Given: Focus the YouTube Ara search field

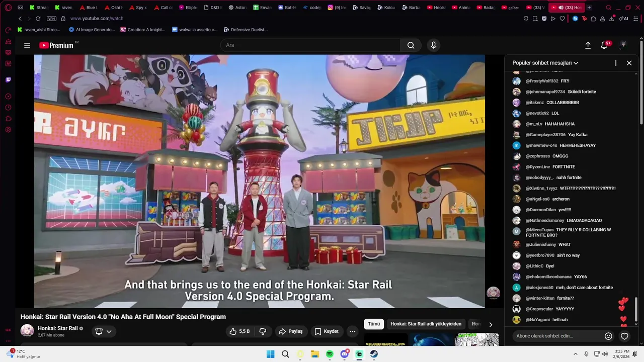Looking at the screenshot, I should click(310, 45).
